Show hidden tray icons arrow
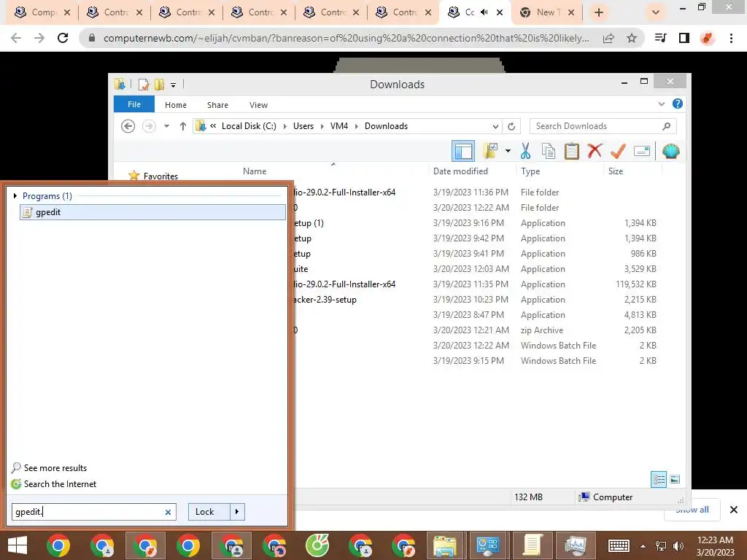This screenshot has width=747, height=560. pos(643,546)
